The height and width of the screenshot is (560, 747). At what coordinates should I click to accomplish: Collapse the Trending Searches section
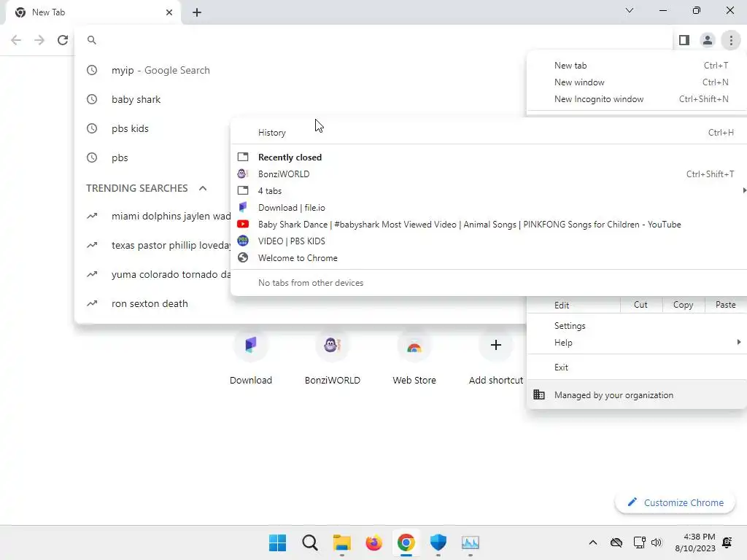[x=203, y=188]
